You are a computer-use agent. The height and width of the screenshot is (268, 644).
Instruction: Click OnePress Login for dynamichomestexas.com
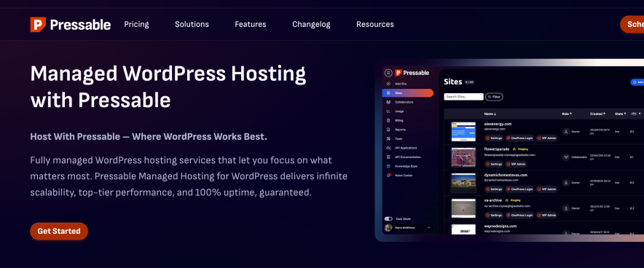tap(520, 189)
